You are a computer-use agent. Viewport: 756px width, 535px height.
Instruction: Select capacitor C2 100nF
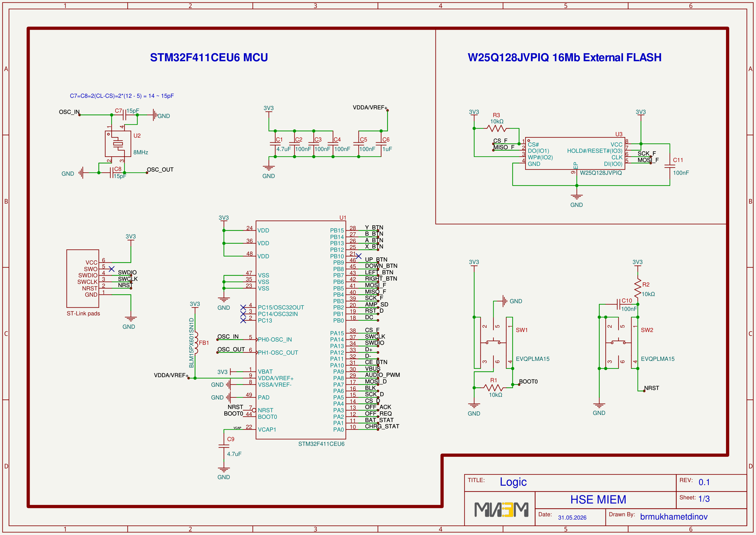[294, 144]
